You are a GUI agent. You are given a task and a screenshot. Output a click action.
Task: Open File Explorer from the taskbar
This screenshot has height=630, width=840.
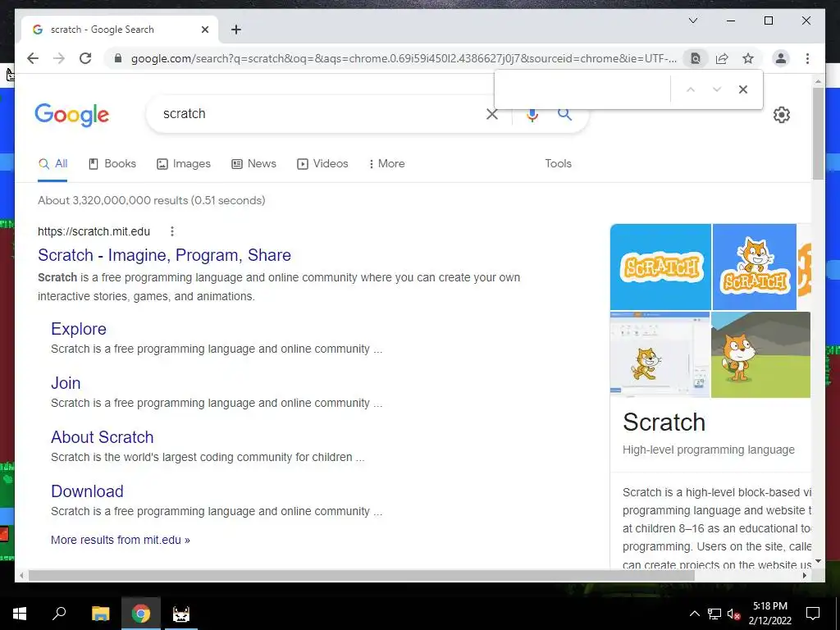point(100,614)
